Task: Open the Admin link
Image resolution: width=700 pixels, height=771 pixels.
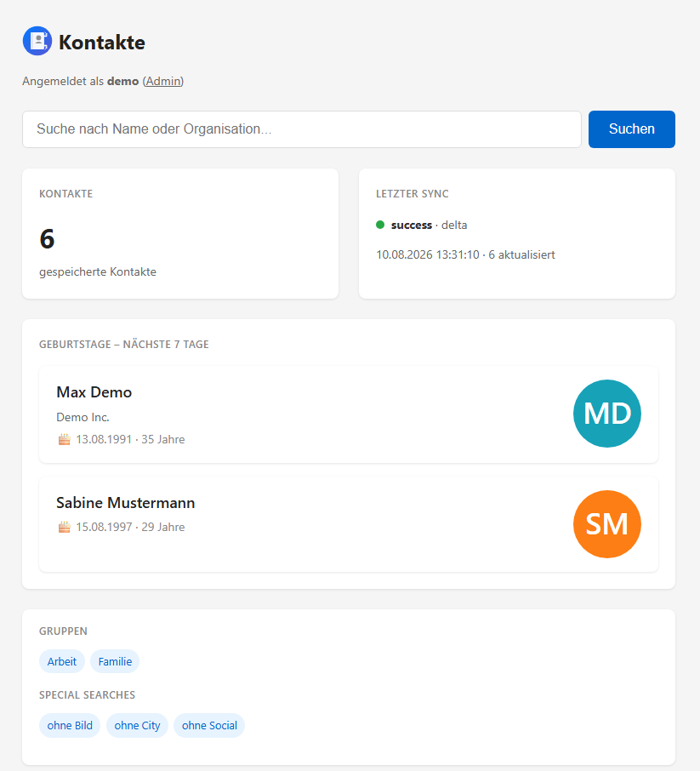Action: point(163,81)
